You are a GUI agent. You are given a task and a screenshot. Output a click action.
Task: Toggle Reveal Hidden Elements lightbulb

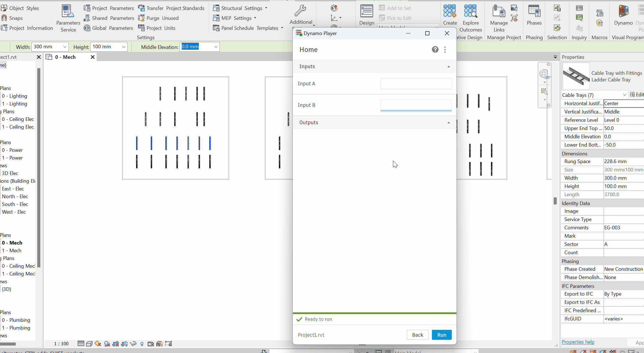(142, 344)
